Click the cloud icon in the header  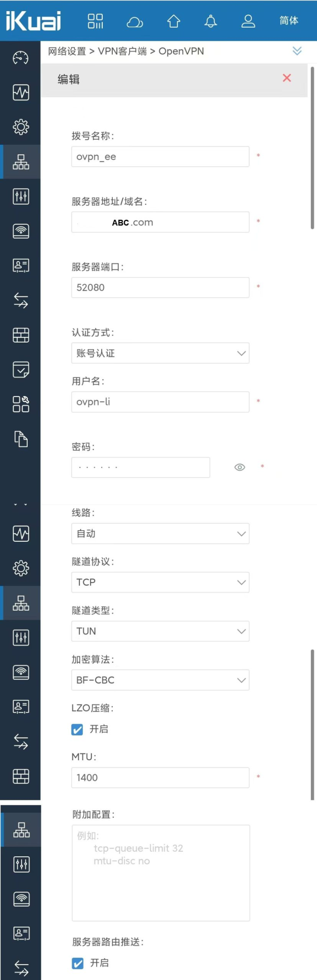tap(135, 22)
